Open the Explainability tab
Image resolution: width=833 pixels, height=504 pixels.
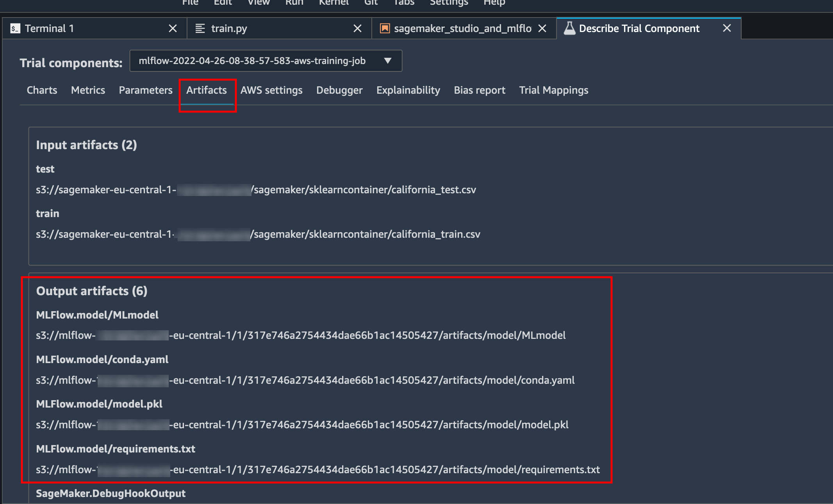(x=408, y=90)
